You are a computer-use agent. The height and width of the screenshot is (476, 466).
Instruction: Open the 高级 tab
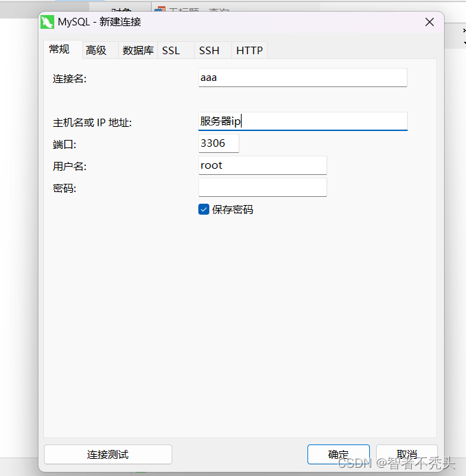click(x=100, y=50)
